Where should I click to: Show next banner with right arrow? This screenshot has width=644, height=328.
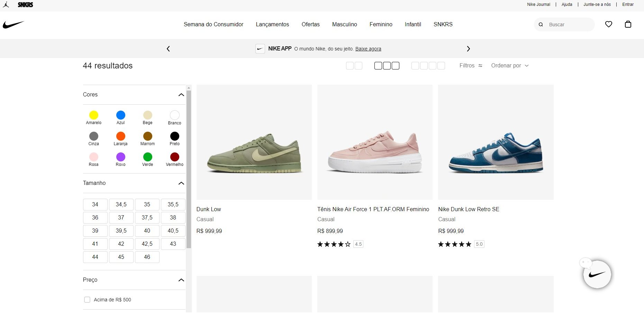(468, 49)
